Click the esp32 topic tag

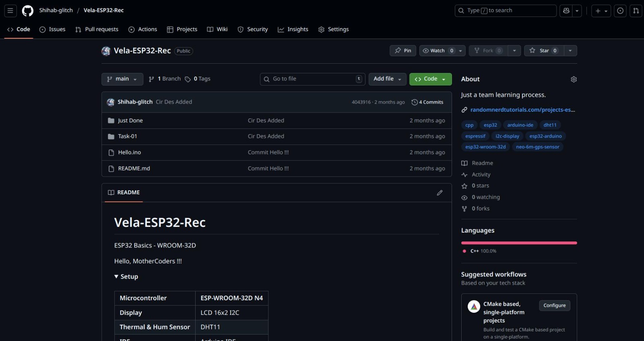pos(490,125)
